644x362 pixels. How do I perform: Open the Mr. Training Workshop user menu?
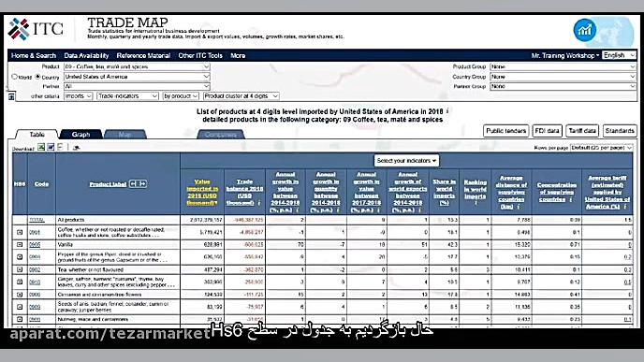point(565,55)
